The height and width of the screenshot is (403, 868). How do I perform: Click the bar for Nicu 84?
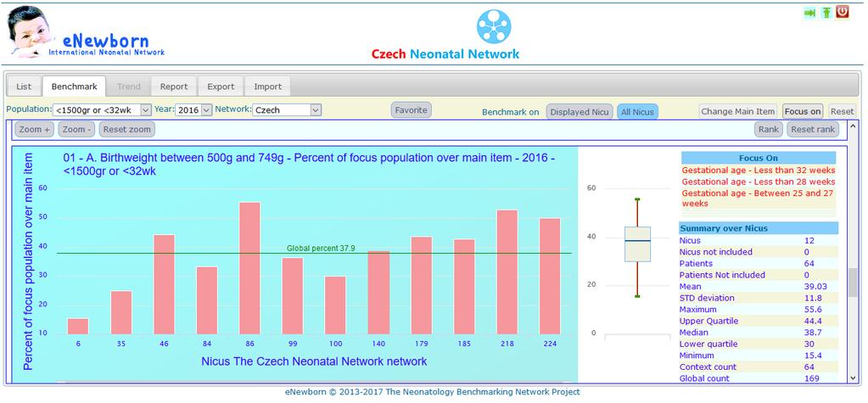[207, 300]
